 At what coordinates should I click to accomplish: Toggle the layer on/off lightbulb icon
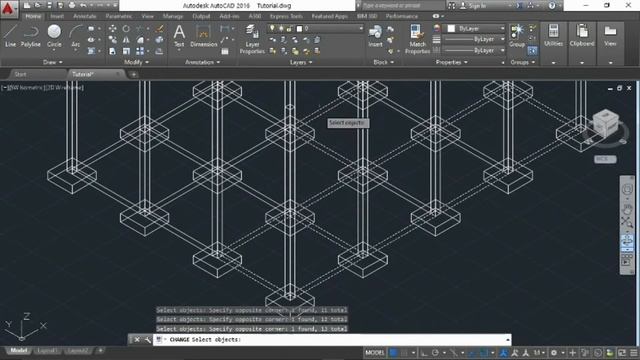(x=272, y=29)
